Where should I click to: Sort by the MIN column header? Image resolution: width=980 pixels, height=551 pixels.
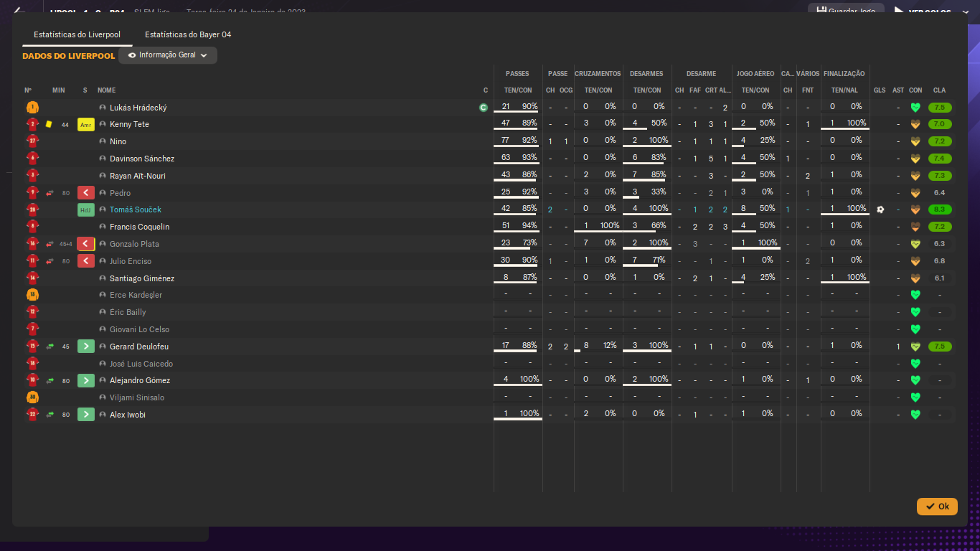point(59,90)
